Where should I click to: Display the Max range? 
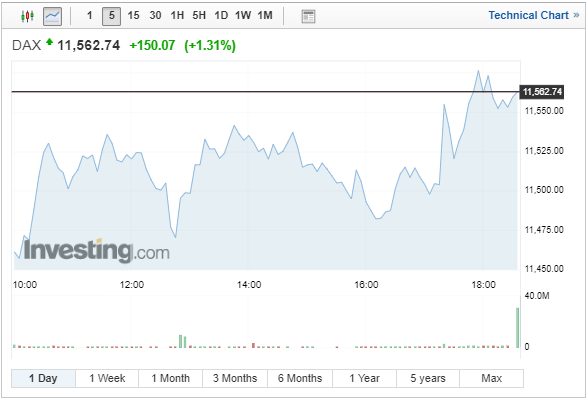491,378
